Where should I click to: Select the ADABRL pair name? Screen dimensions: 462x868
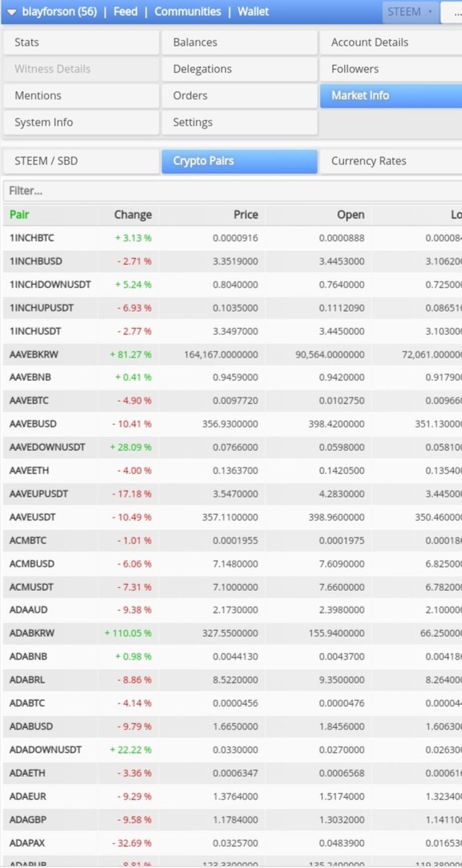28,680
